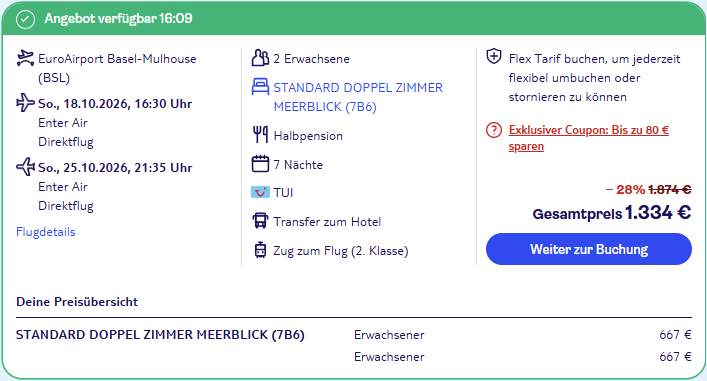This screenshot has width=707, height=381.
Task: Click the outbound flight plane icon
Action: pyautogui.click(x=25, y=103)
